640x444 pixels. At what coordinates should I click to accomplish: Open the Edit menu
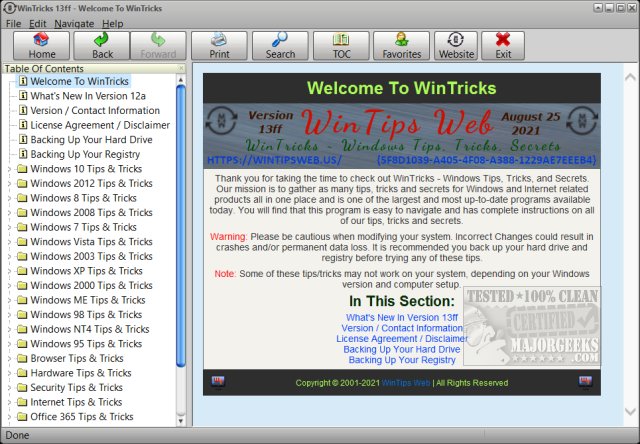click(38, 24)
